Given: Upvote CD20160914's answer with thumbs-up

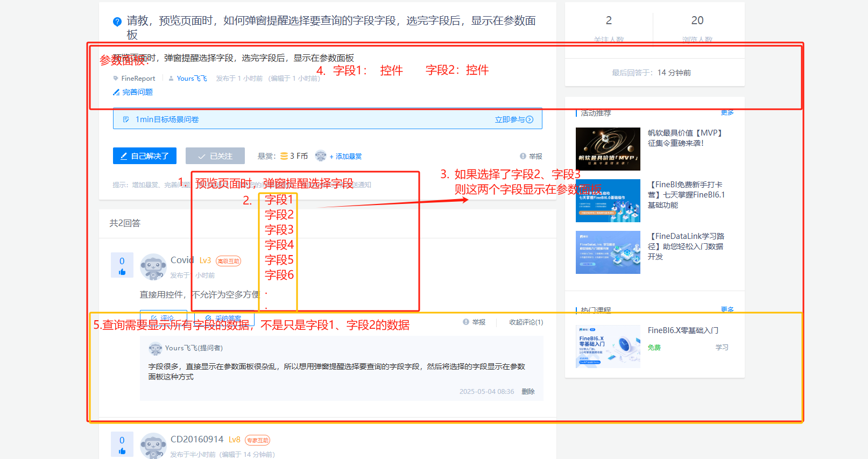Looking at the screenshot, I should (122, 451).
